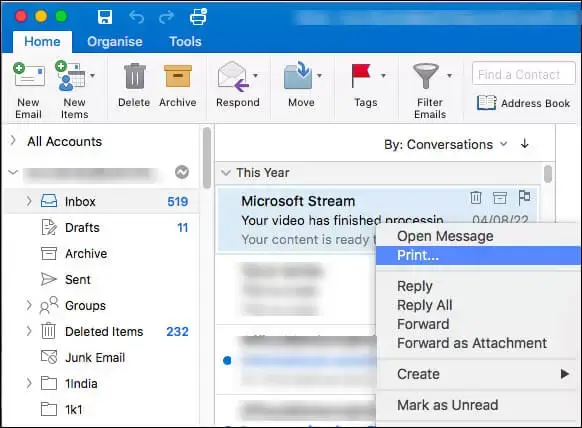Trash icon on Microsoft Stream message
Screen dimensions: 582x428
pos(476,197)
